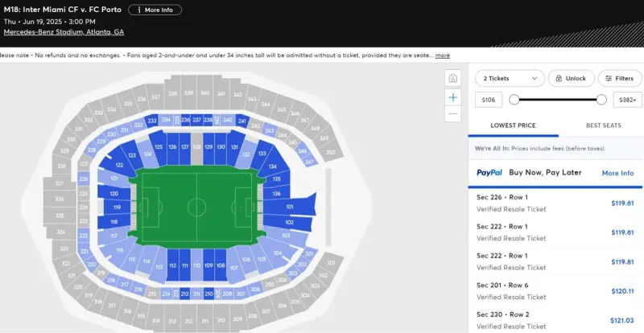644x333 pixels.
Task: Open Filters via the sliders icon
Action: [609, 79]
